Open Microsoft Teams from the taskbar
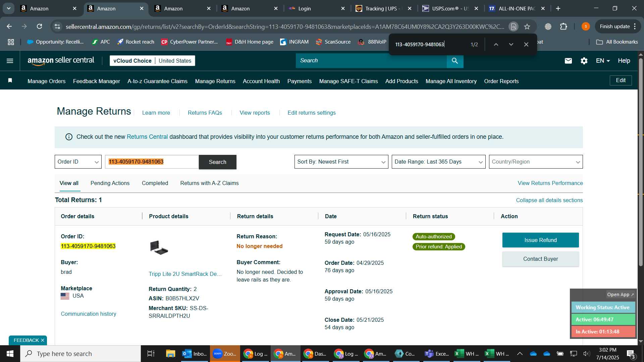 [437, 354]
